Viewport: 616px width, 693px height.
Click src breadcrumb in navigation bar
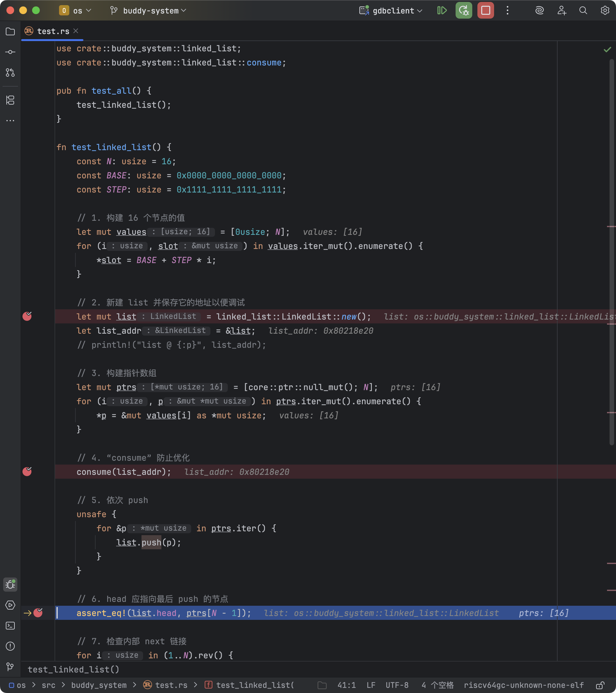pyautogui.click(x=48, y=685)
